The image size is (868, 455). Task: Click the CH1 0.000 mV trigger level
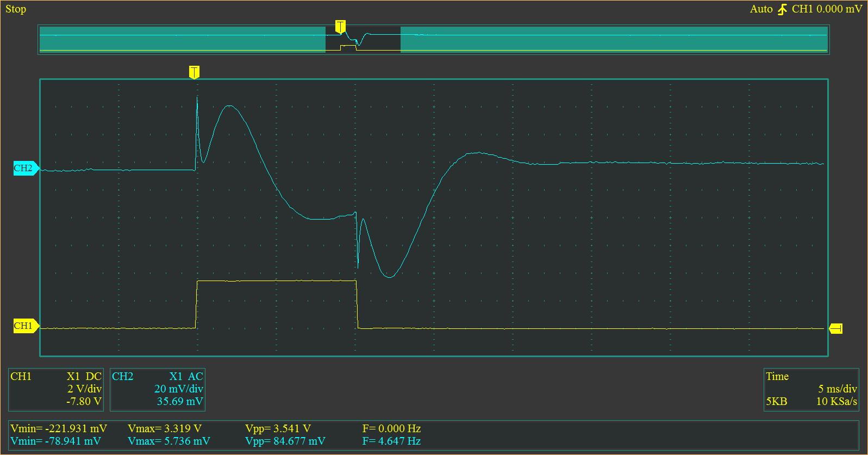tap(827, 9)
